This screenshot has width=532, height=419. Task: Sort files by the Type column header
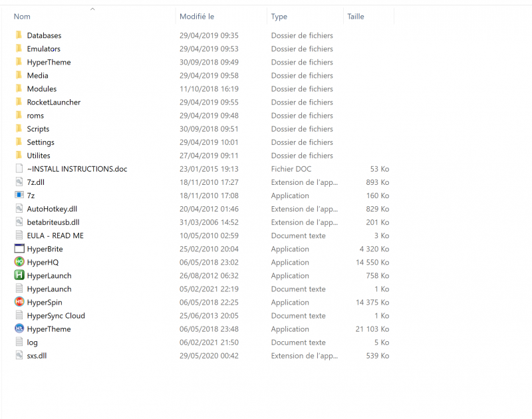[279, 16]
